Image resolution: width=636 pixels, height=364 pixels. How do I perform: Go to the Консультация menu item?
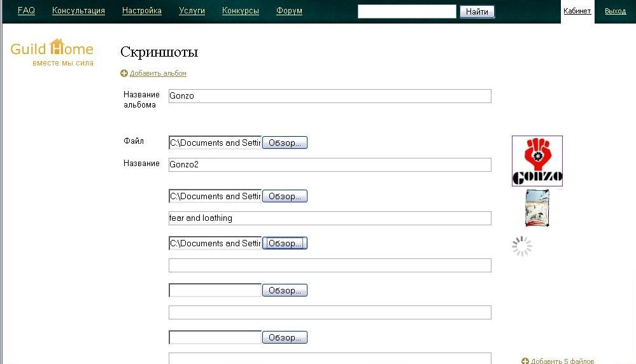78,11
